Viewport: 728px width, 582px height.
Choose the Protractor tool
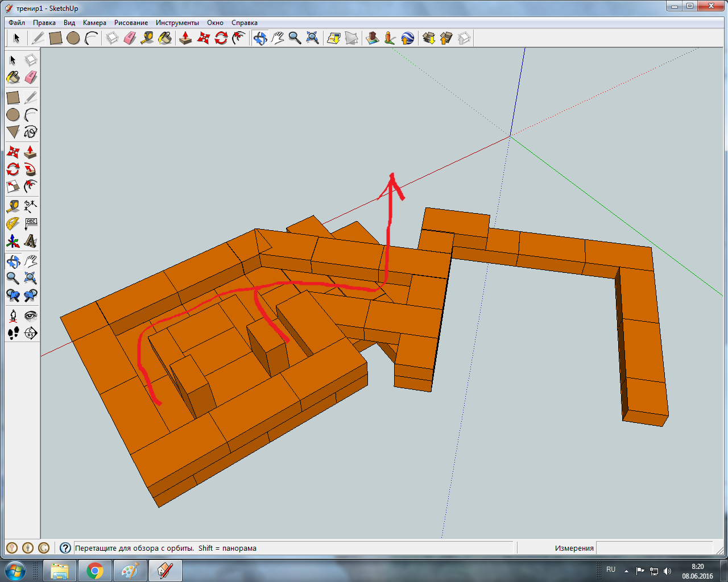coord(13,223)
